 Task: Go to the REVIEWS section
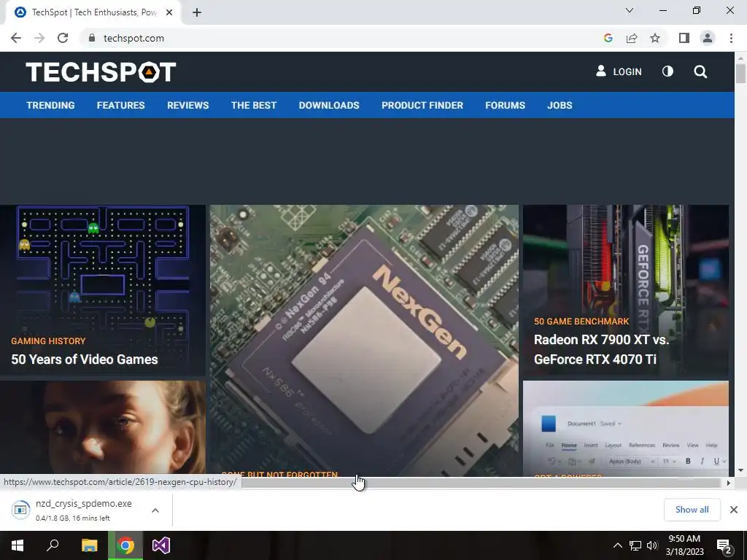pyautogui.click(x=187, y=105)
